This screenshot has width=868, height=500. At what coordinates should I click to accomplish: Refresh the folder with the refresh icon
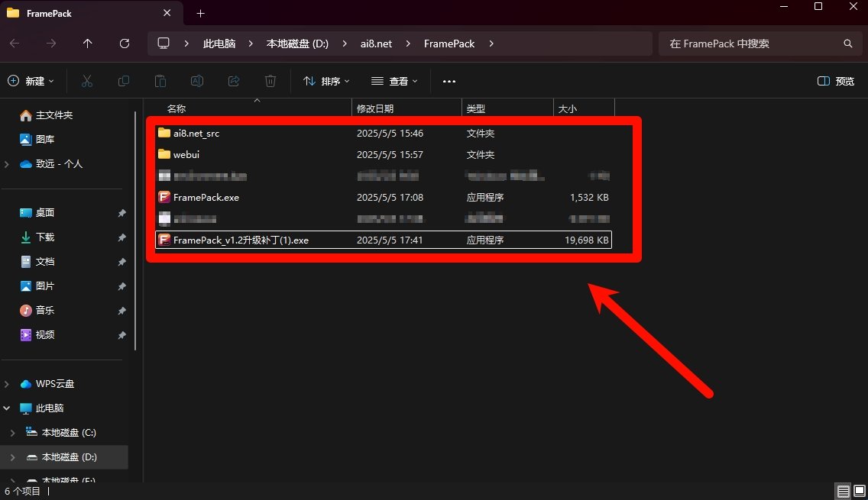(x=124, y=44)
